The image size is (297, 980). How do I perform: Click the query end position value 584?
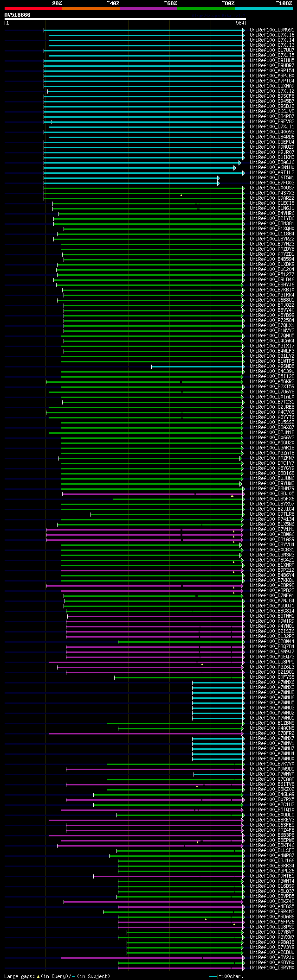tap(240, 23)
